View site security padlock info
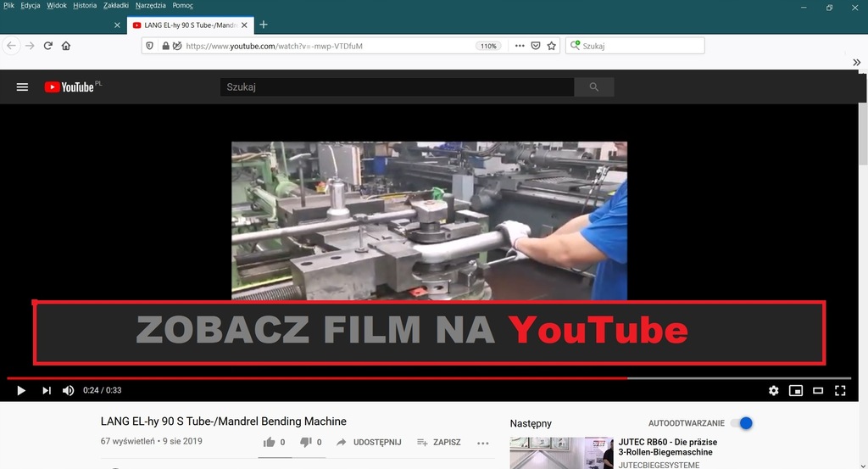 165,46
